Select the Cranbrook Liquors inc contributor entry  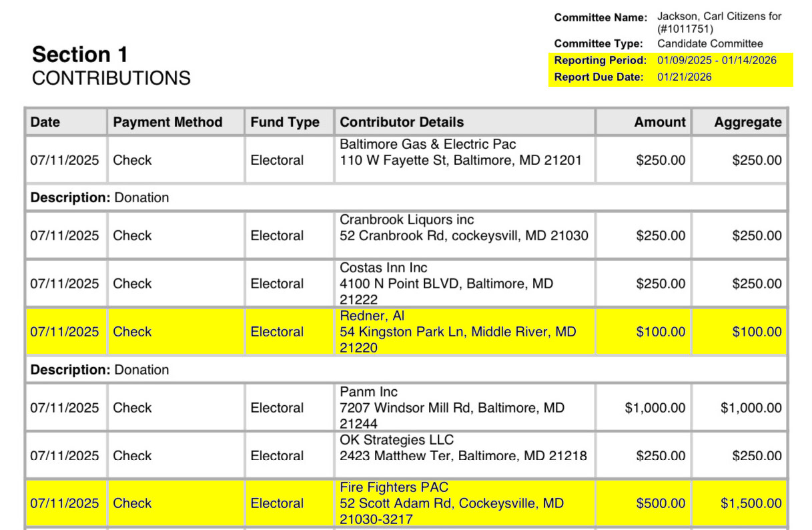tap(407, 220)
